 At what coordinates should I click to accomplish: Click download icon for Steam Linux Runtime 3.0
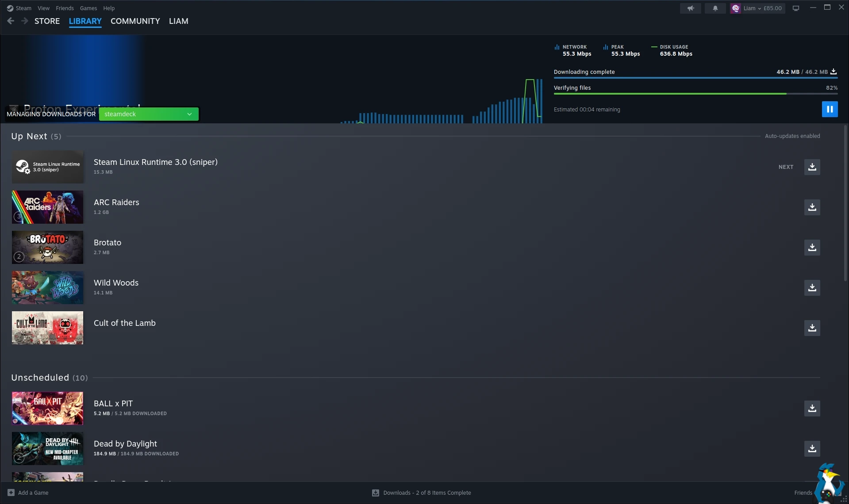(x=812, y=167)
